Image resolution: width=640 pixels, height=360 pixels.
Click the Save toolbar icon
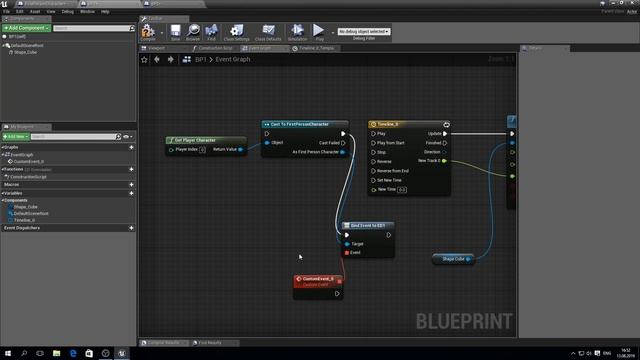click(x=176, y=32)
